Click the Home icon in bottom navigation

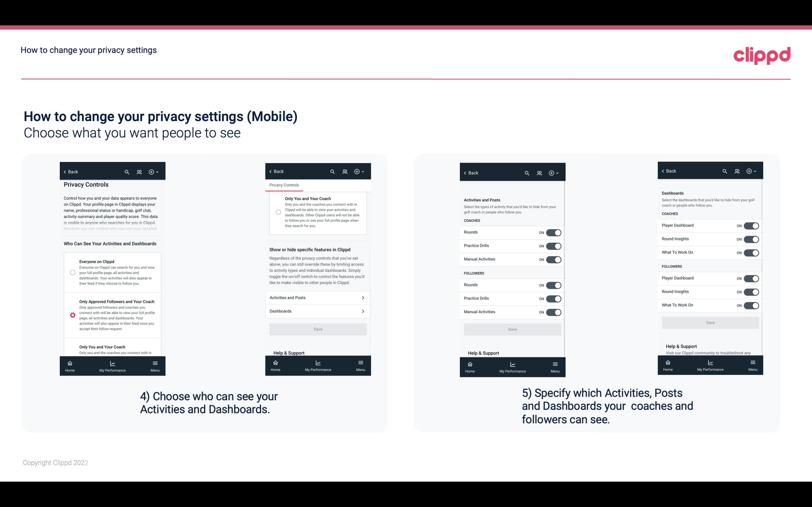coord(69,363)
